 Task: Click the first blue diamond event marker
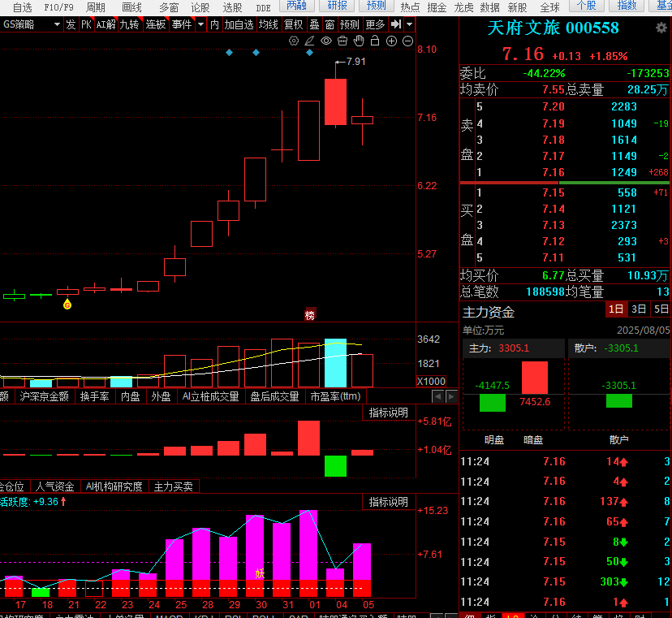pyautogui.click(x=230, y=52)
